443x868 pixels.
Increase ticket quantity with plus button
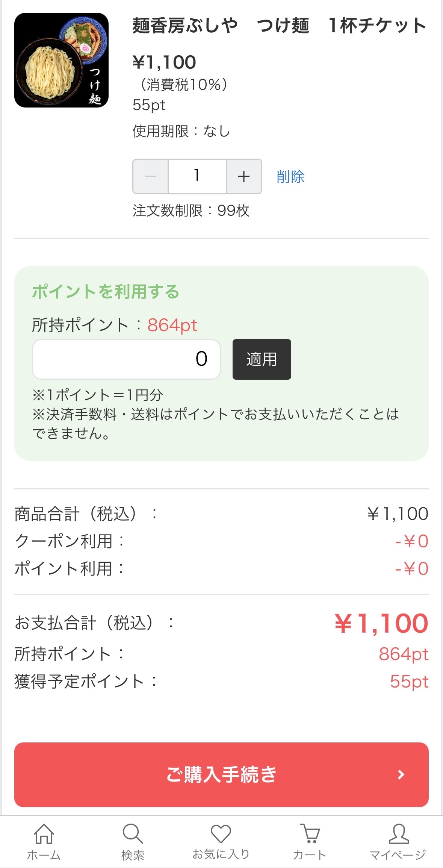244,176
